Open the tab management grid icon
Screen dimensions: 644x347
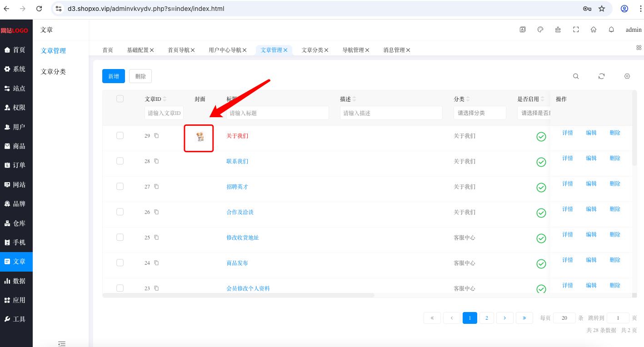coord(639,47)
